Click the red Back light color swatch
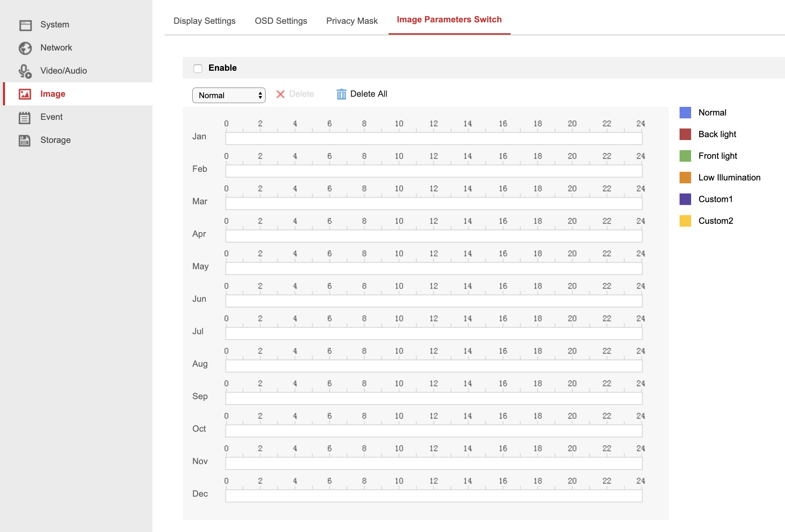Screen dimensions: 785x532 pos(685,134)
